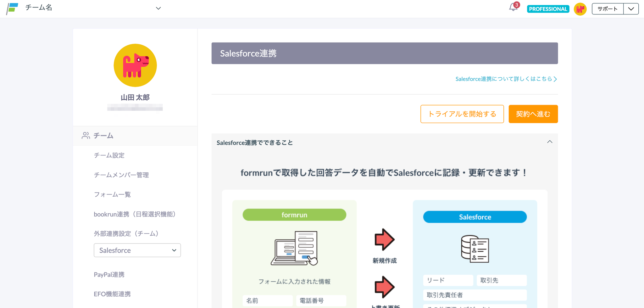Viewport: 644px width, 308px height.
Task: Go to チームメンバー管理 page
Action: [121, 175]
